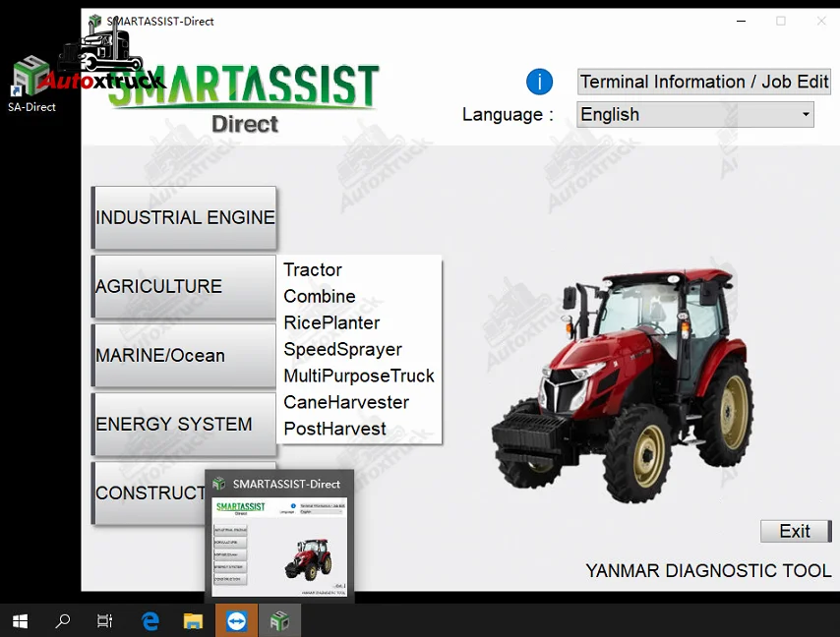The image size is (840, 637).
Task: Choose Combine from submenu
Action: pyautogui.click(x=320, y=296)
